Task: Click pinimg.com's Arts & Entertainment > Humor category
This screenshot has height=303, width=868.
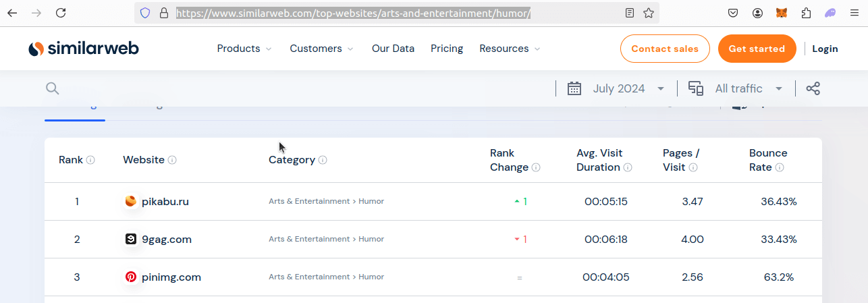Action: (326, 277)
